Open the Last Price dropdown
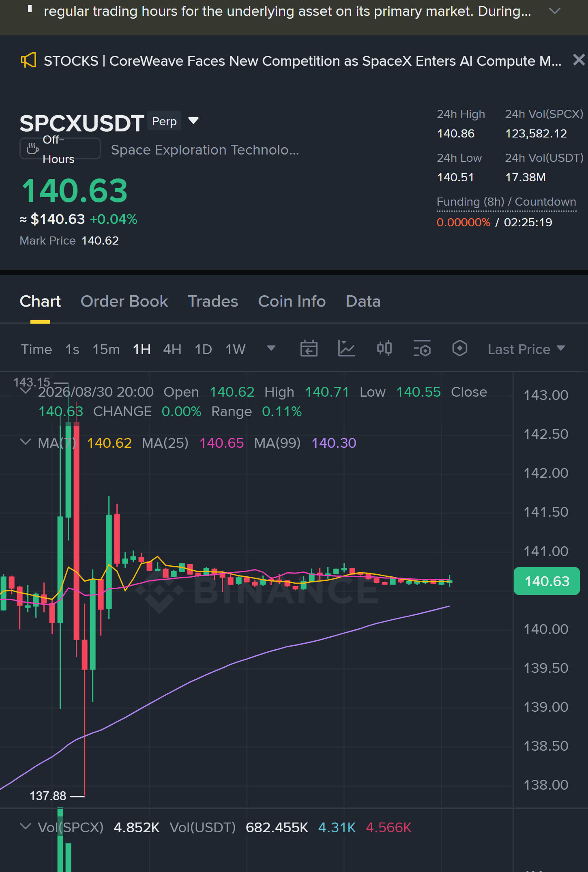Viewport: 588px width, 872px height. [526, 349]
